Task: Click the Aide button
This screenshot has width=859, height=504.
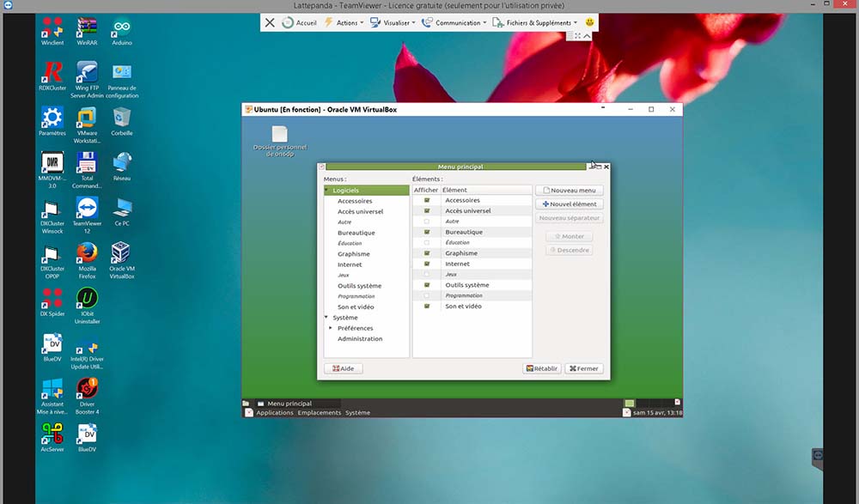Action: click(x=343, y=368)
